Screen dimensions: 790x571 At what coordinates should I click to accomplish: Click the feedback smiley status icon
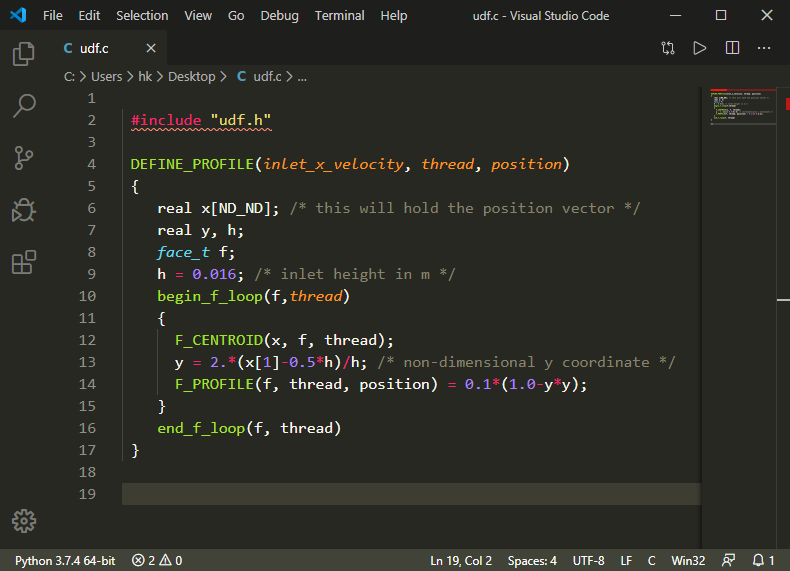(x=728, y=560)
